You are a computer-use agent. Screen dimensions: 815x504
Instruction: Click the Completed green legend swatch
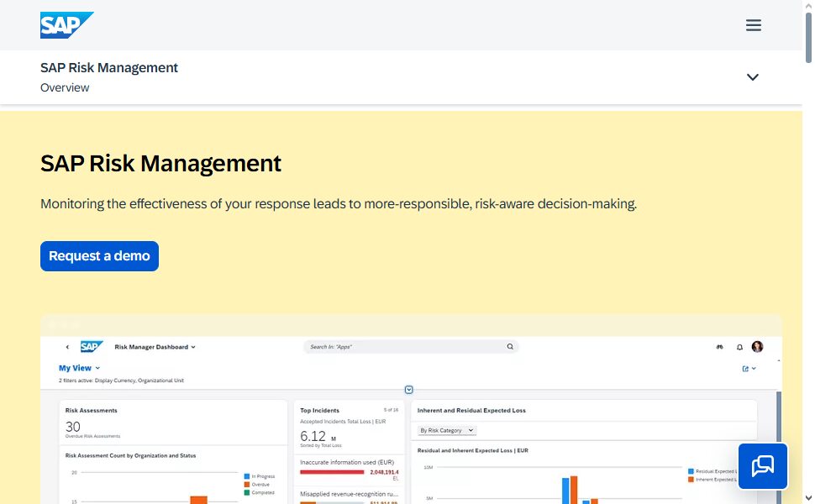pos(247,492)
